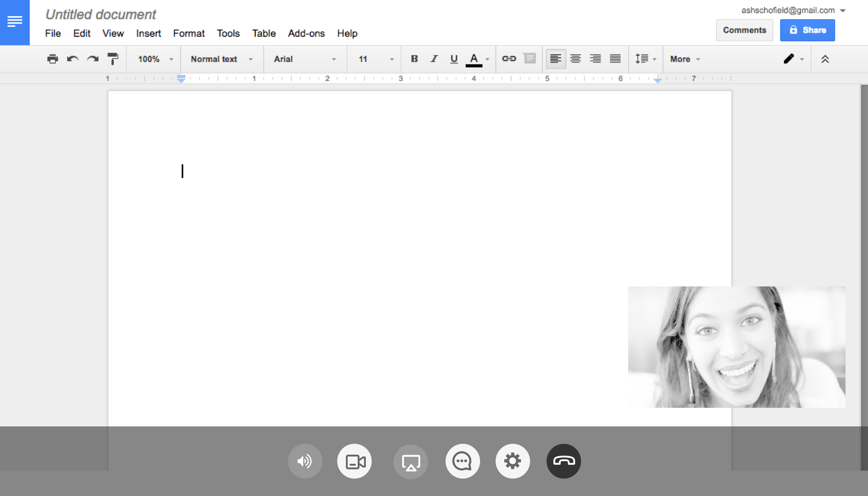Open the File menu
Viewport: 868px width, 496px height.
click(x=53, y=33)
